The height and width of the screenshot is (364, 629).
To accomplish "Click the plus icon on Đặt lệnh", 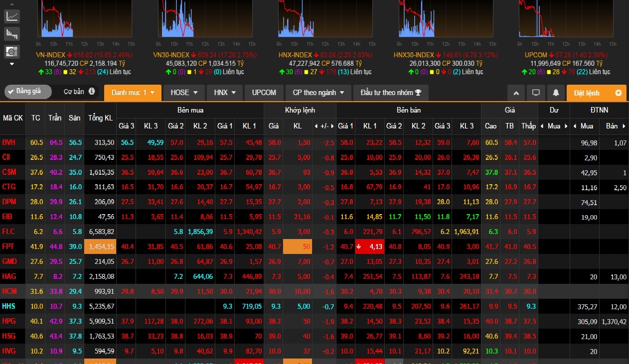I will 619,93.
